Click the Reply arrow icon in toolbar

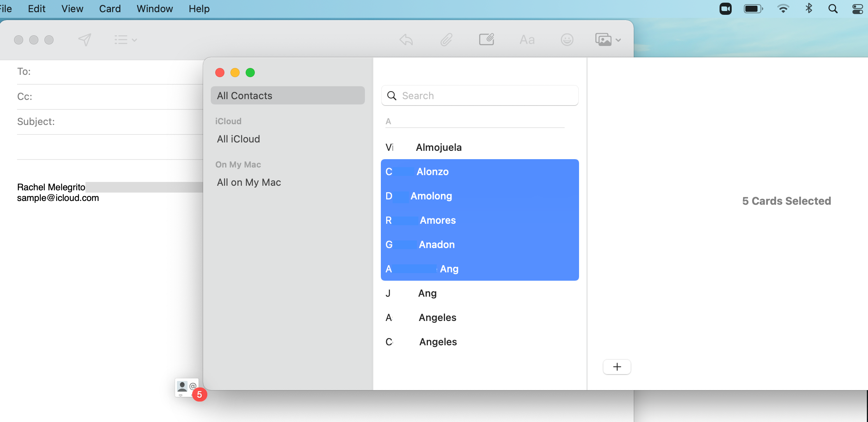point(406,40)
